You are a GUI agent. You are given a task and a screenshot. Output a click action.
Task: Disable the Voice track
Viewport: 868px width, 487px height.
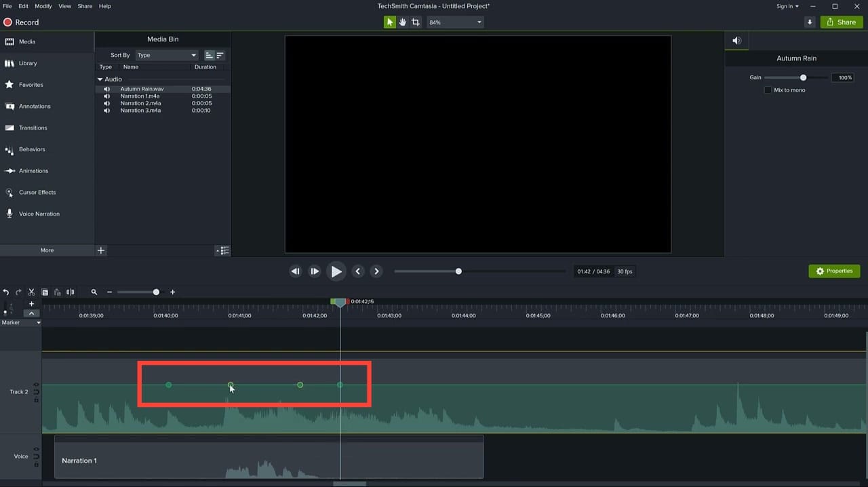36,448
